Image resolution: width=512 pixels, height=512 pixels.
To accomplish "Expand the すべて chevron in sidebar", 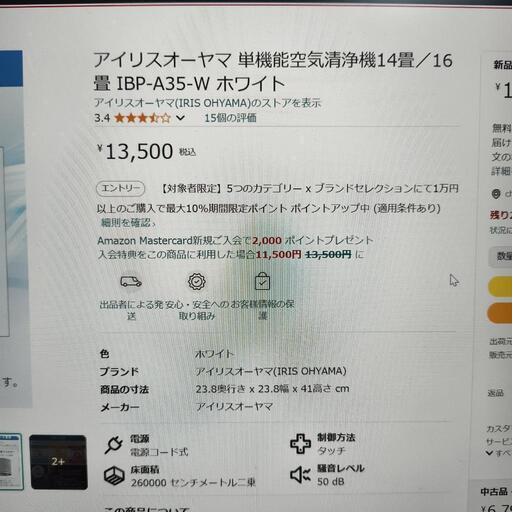I will [489, 453].
